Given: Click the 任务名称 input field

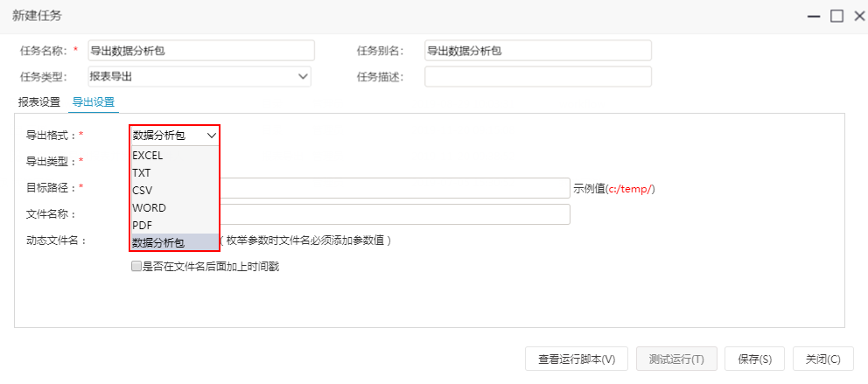Looking at the screenshot, I should coord(201,51).
